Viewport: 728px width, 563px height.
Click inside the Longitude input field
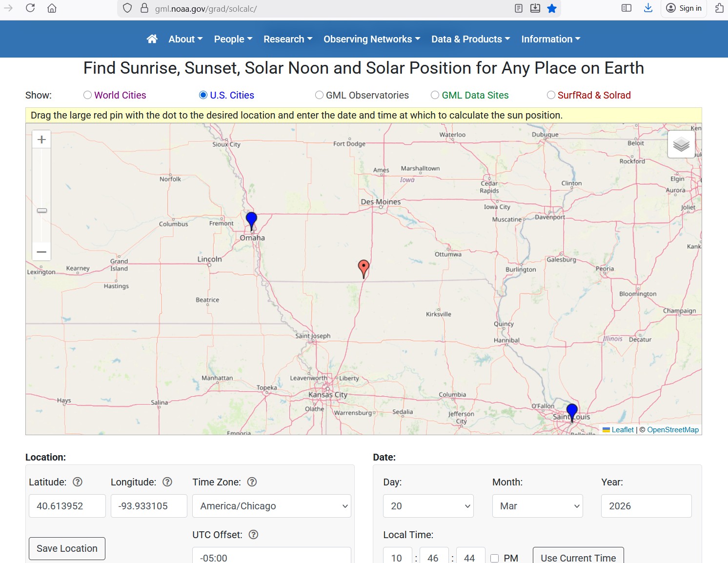coord(149,506)
